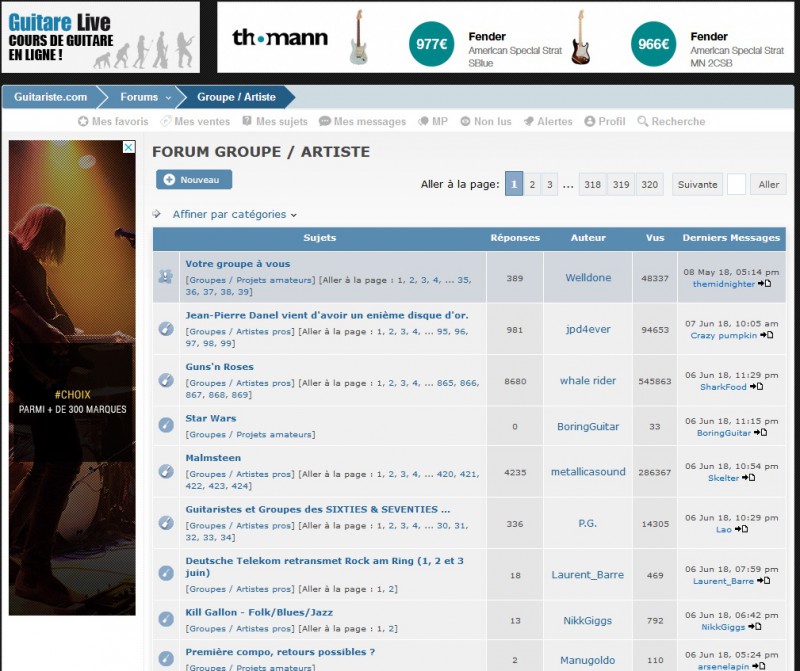Open Non lus menu item

click(x=485, y=122)
